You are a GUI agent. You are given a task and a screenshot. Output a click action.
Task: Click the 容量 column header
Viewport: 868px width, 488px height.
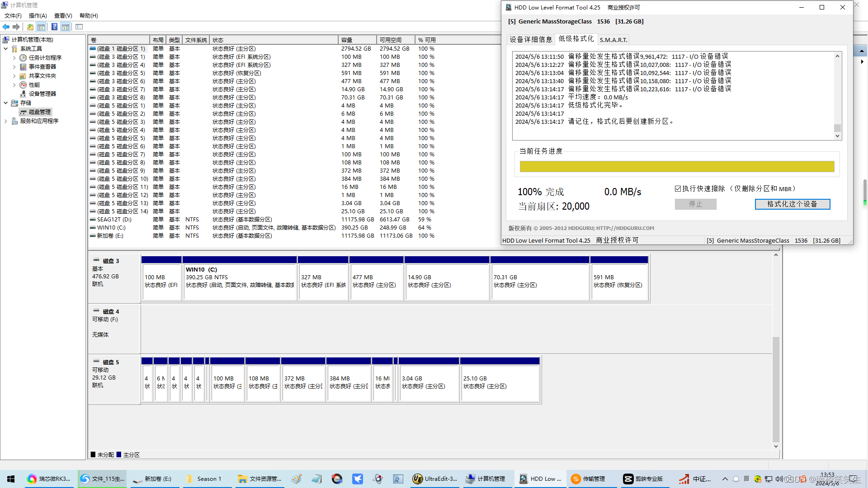pos(356,40)
